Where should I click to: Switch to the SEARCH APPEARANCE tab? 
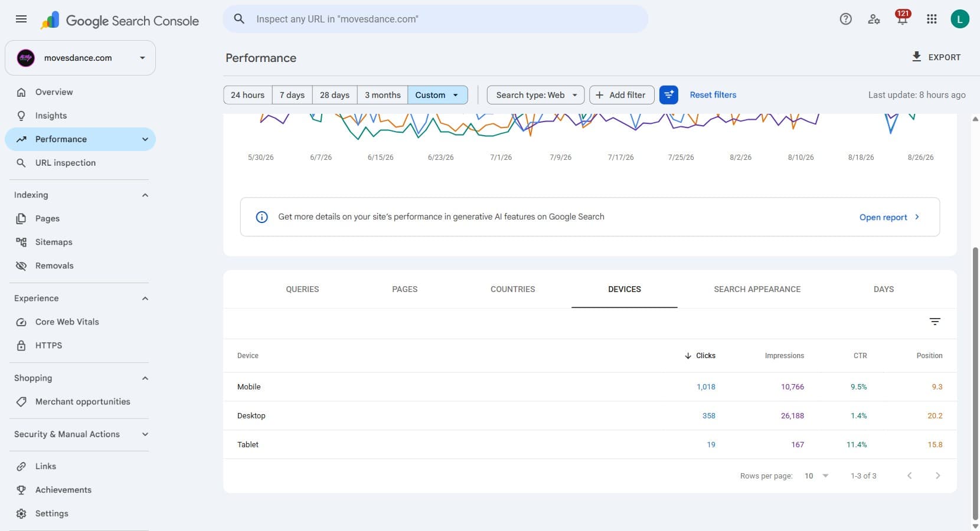click(x=757, y=289)
